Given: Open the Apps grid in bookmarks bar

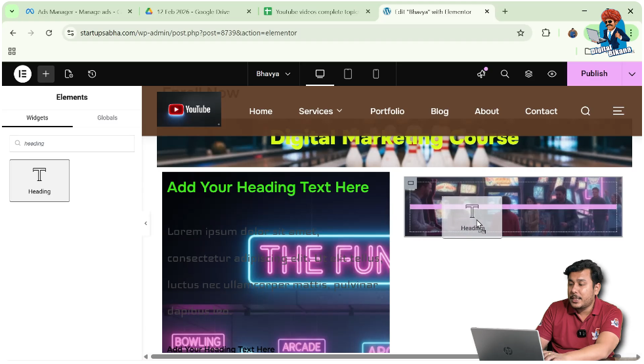Looking at the screenshot, I should (x=12, y=51).
